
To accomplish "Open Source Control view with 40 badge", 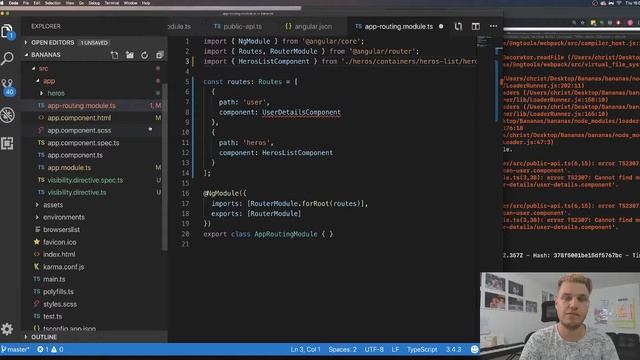I will pyautogui.click(x=8, y=87).
